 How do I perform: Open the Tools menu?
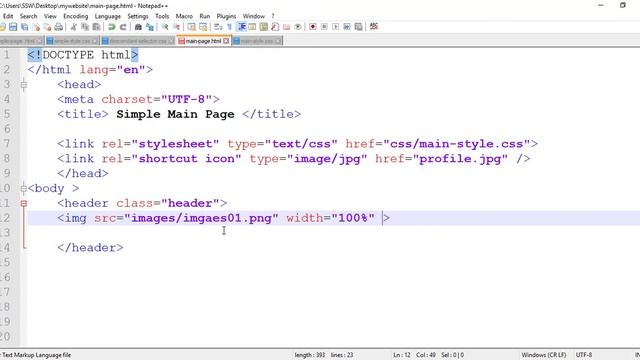pyautogui.click(x=162, y=16)
